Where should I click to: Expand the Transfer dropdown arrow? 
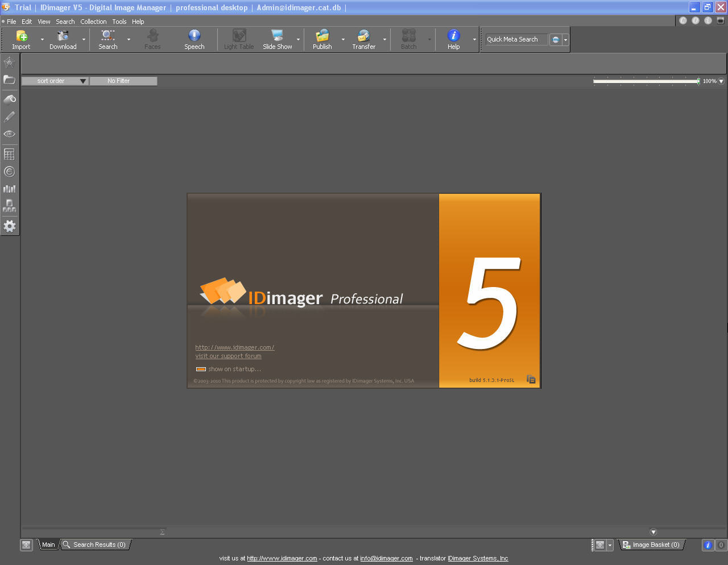coord(384,39)
